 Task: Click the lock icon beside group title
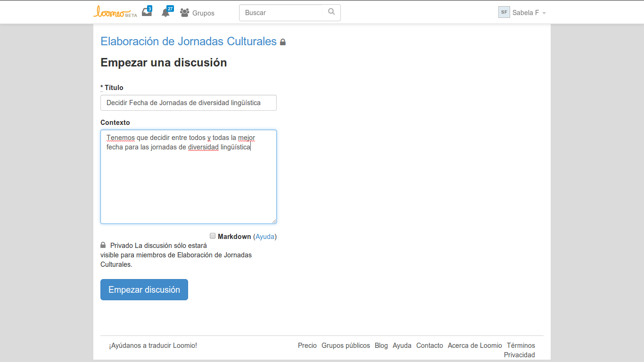tap(283, 42)
